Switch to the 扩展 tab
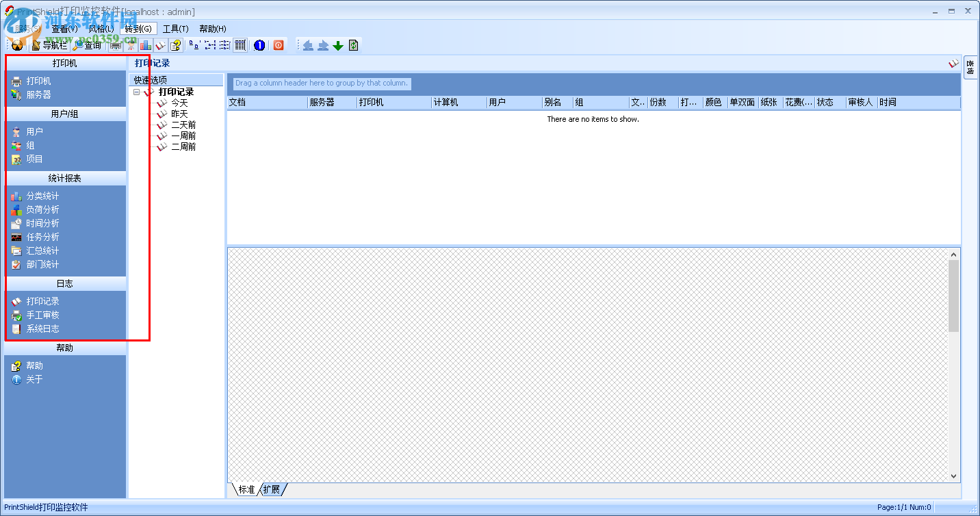Image resolution: width=980 pixels, height=516 pixels. point(272,489)
